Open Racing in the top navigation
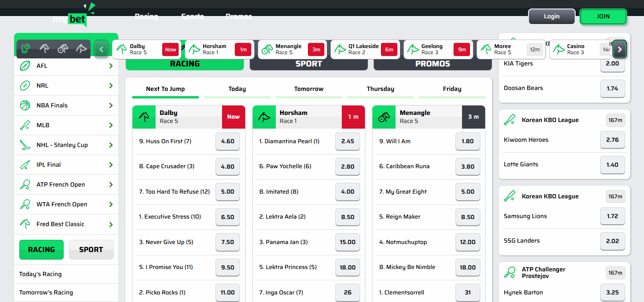Viewport: 644px width, 302px height. coord(147,16)
